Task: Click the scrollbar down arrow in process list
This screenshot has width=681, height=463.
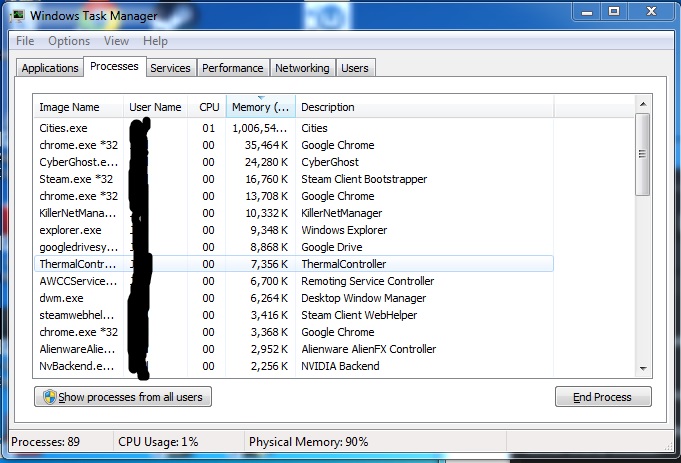Action: [x=643, y=368]
